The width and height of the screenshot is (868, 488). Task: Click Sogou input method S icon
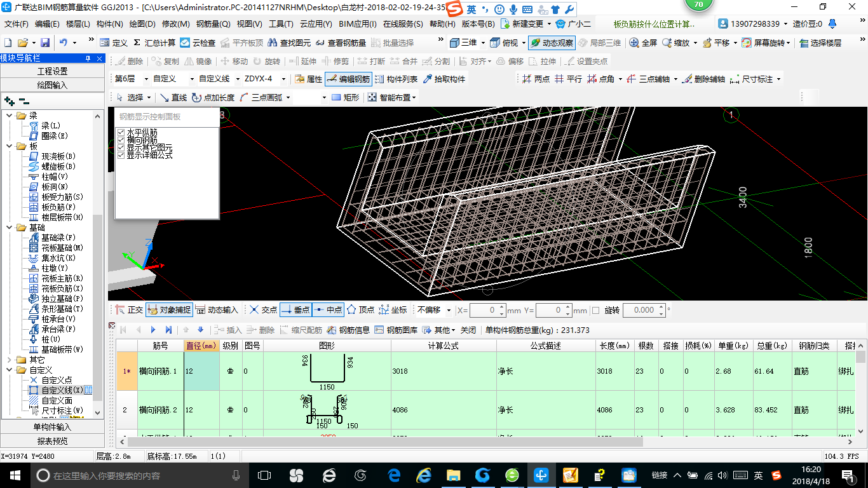[454, 10]
